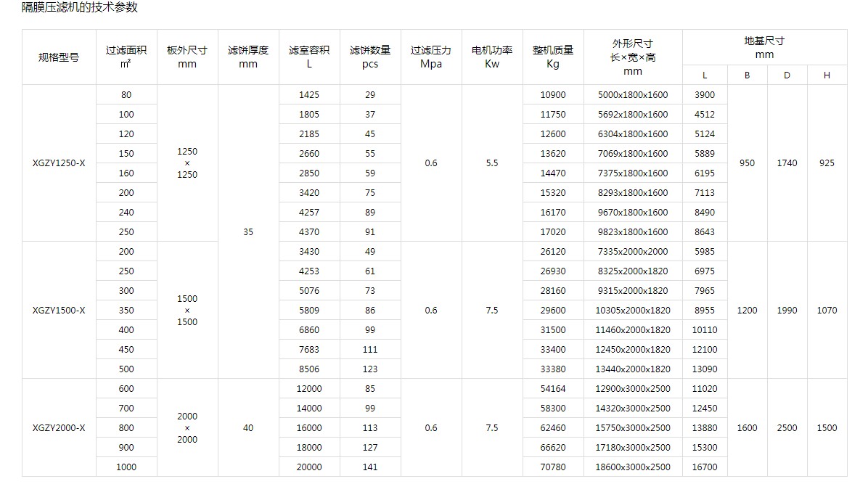868x484 pixels.
Task: Click the 电机功率 Kw header
Action: (492, 57)
